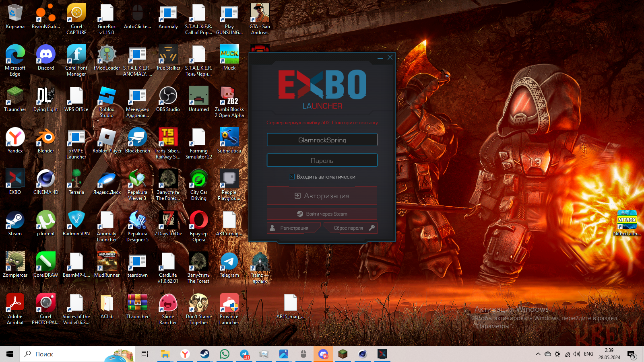The width and height of the screenshot is (644, 362).
Task: Select the Microsoft Edge desktop icon
Action: [x=15, y=60]
